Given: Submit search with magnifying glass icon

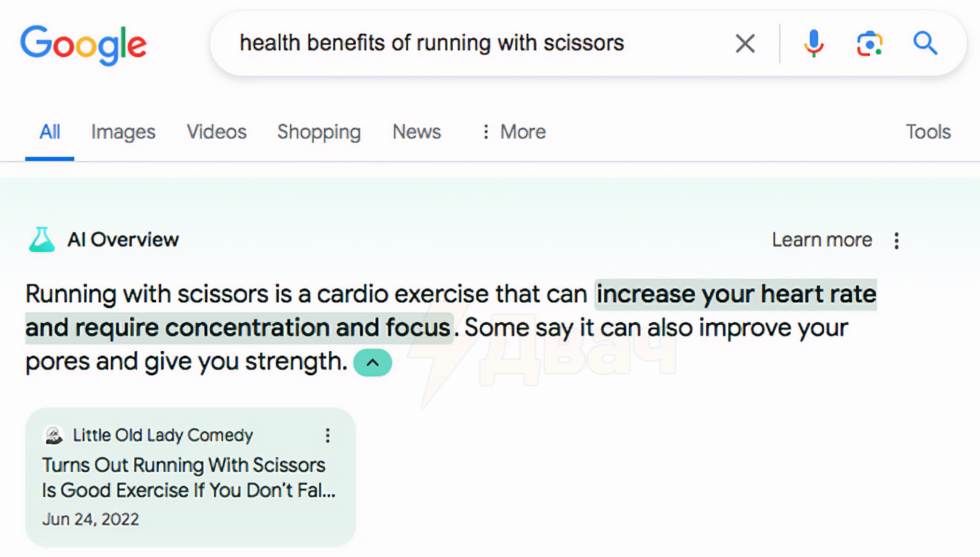Looking at the screenshot, I should 925,43.
